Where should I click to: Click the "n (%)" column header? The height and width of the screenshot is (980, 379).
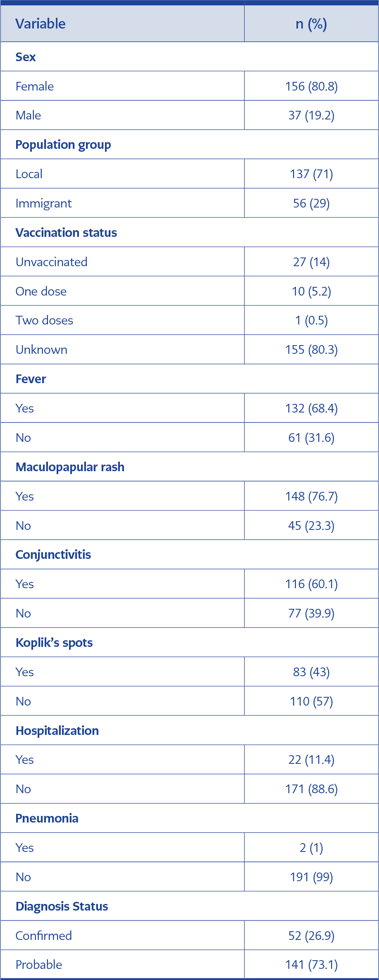pos(311,24)
